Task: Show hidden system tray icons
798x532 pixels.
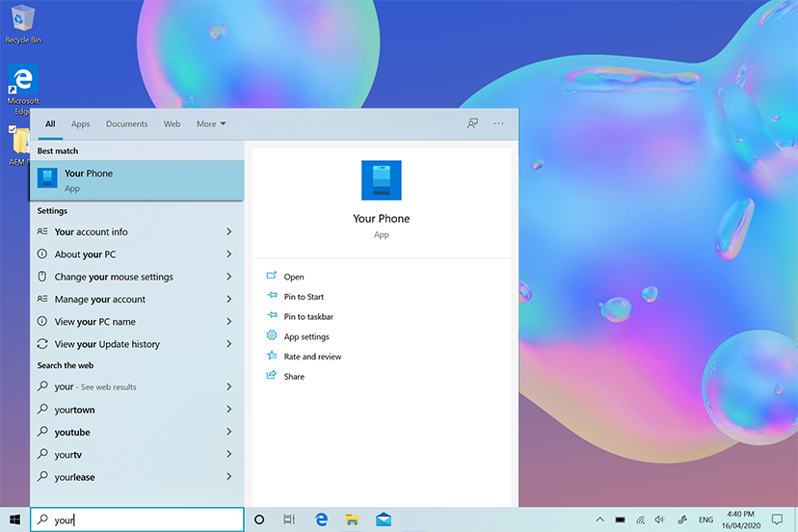Action: [600, 519]
